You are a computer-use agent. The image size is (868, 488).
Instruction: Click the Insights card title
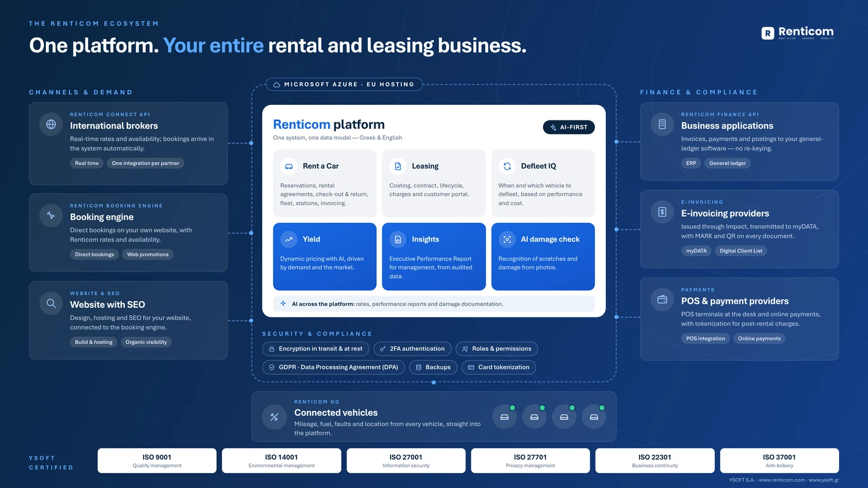click(x=425, y=239)
